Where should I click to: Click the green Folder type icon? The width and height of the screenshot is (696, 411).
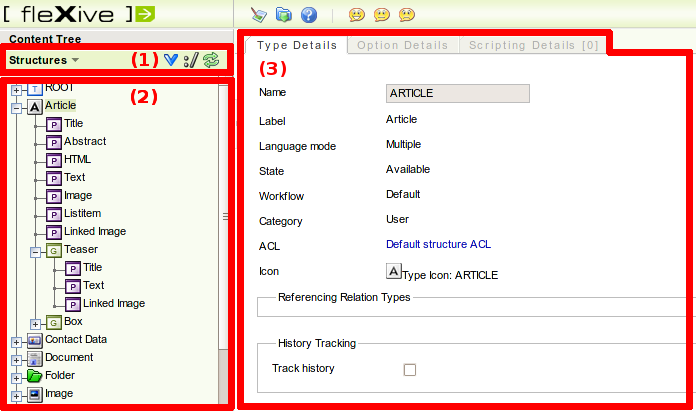tap(35, 376)
